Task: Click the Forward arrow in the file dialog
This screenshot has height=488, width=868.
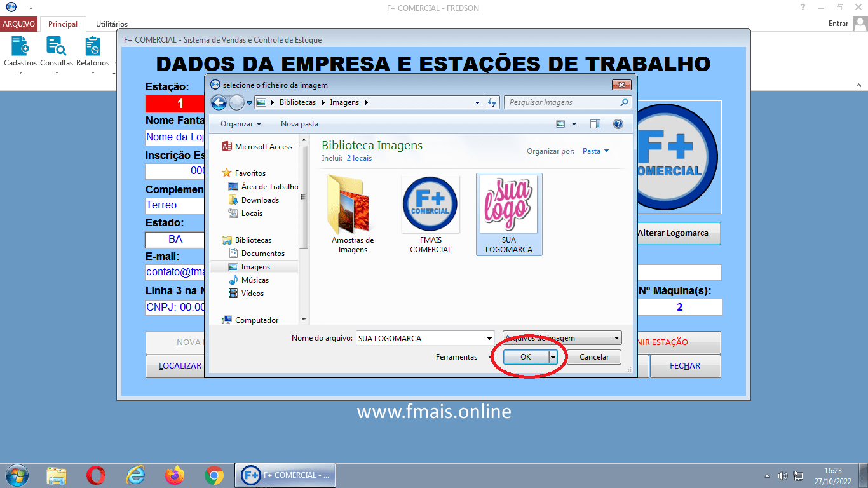Action: tap(236, 102)
